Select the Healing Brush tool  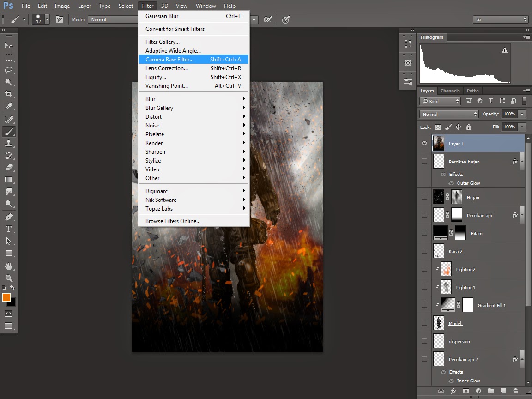[x=9, y=120]
